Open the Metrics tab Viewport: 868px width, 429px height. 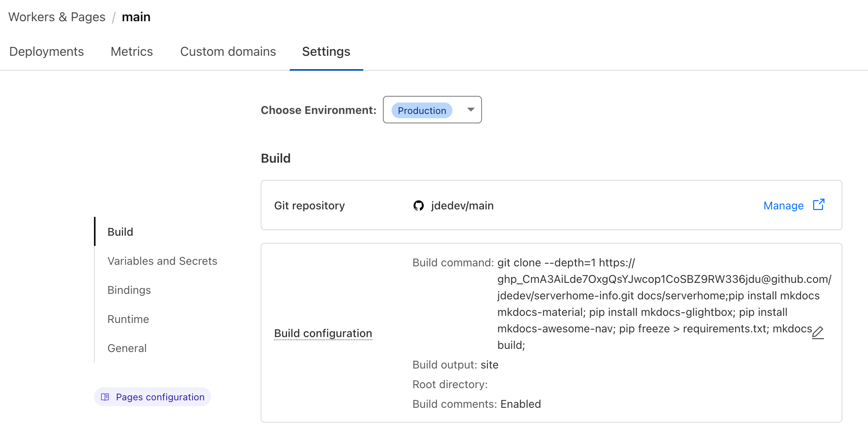[132, 51]
